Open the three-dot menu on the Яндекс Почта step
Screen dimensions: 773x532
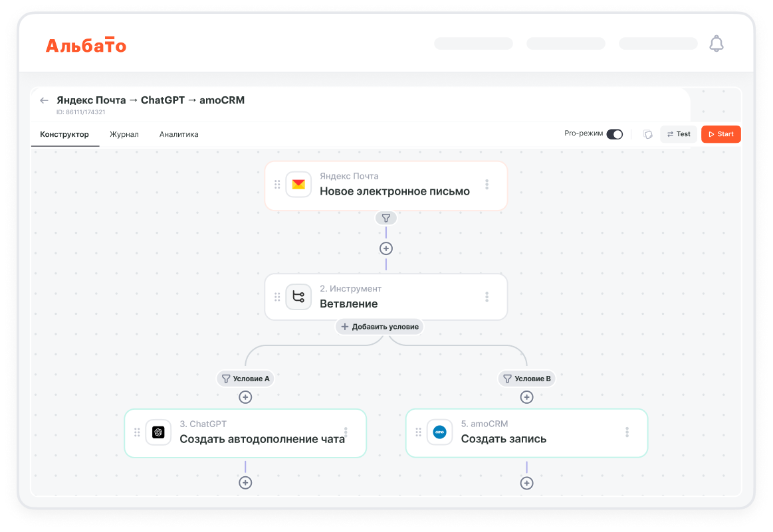(487, 185)
